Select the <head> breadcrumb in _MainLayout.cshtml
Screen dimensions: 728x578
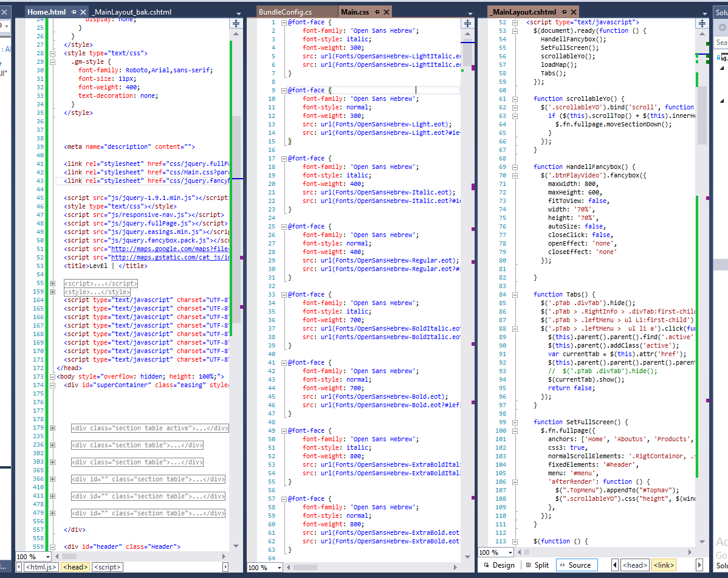click(634, 565)
